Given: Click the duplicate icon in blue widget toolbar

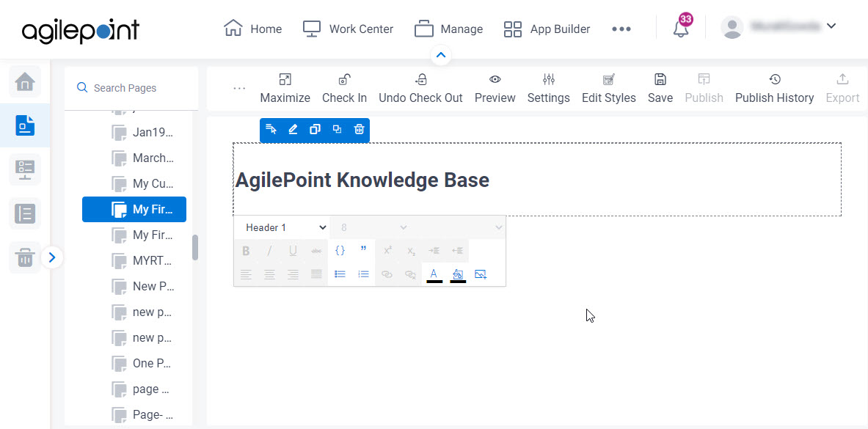Looking at the screenshot, I should 315,130.
